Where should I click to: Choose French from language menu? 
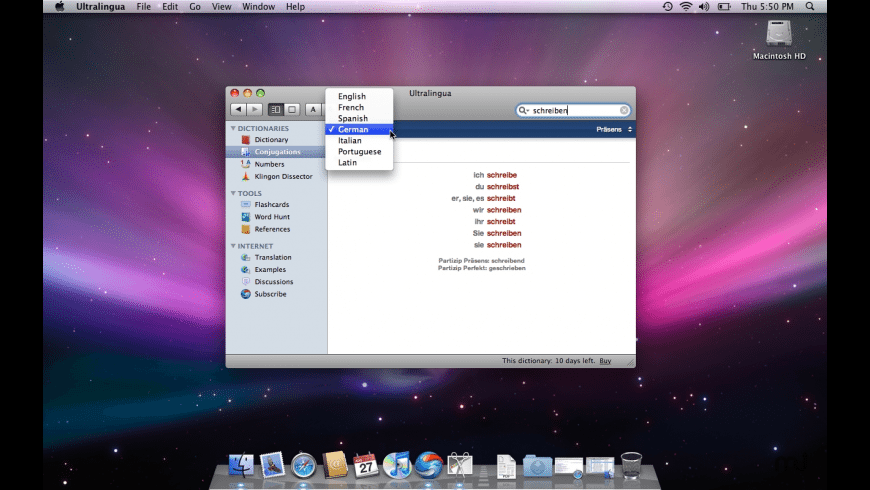pyautogui.click(x=359, y=107)
